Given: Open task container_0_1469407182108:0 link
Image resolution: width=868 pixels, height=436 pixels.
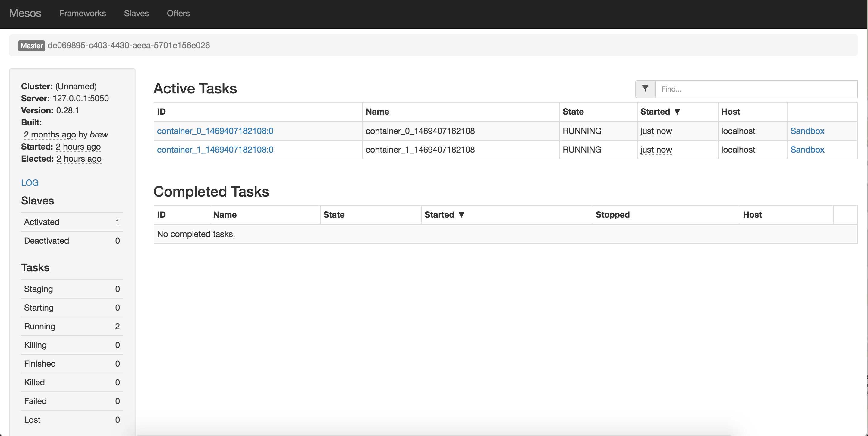Looking at the screenshot, I should [215, 131].
